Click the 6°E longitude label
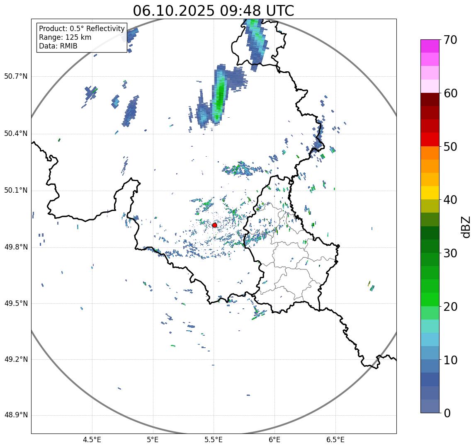This screenshot has width=476, height=448. (275, 439)
